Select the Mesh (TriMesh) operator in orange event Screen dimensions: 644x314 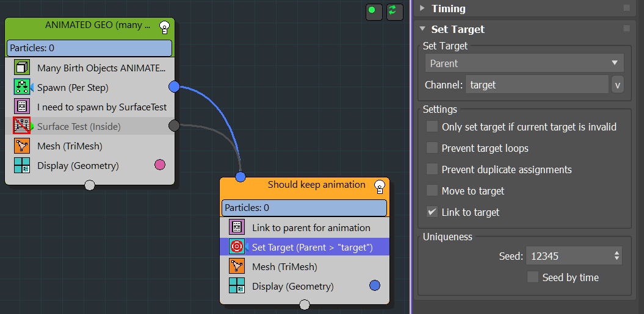point(284,266)
